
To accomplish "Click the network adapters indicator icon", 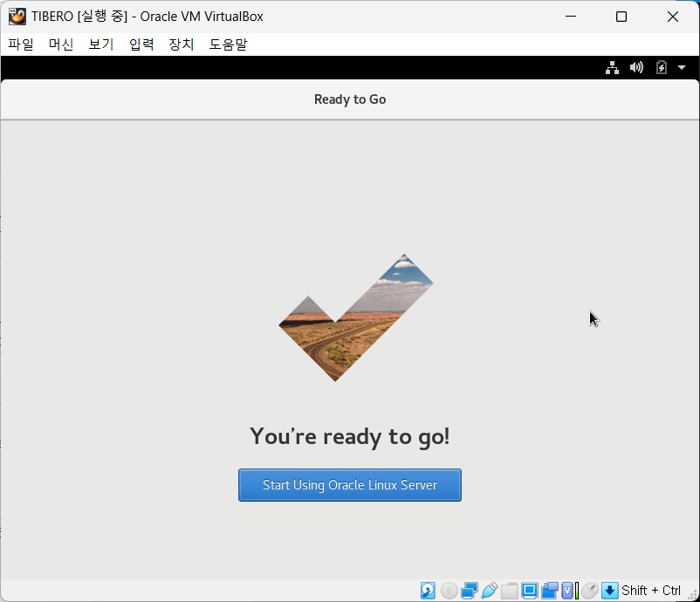I will [x=470, y=591].
